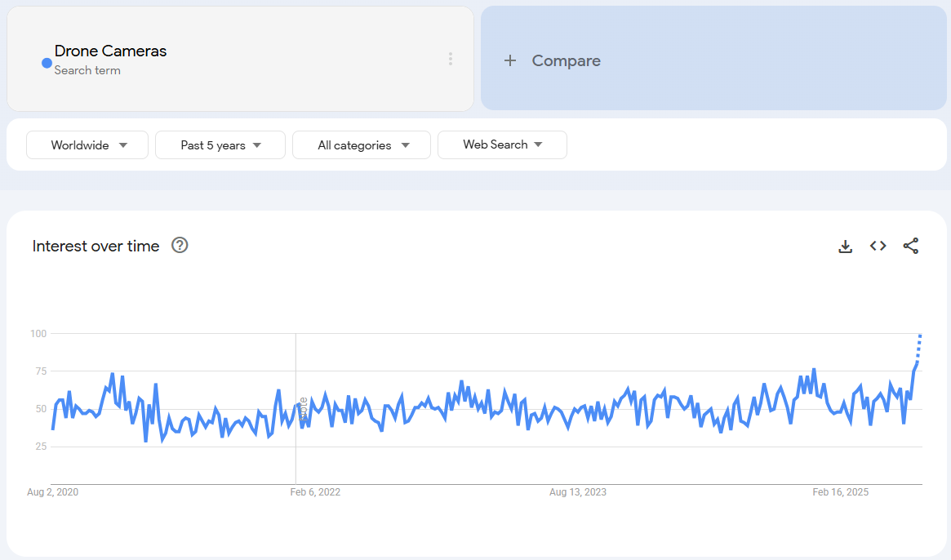Click the Aug 13, 2023 axis date label
The image size is (951, 560).
(x=577, y=492)
